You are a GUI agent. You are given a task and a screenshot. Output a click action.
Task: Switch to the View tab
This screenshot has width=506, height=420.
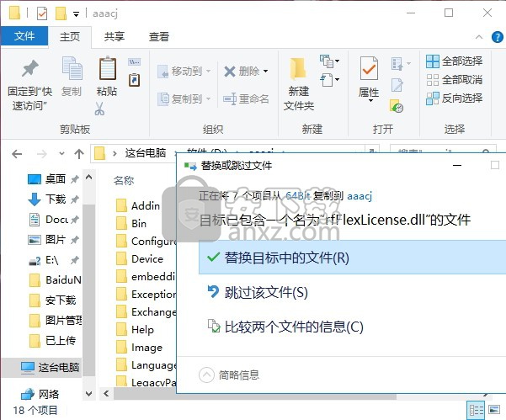click(x=159, y=36)
